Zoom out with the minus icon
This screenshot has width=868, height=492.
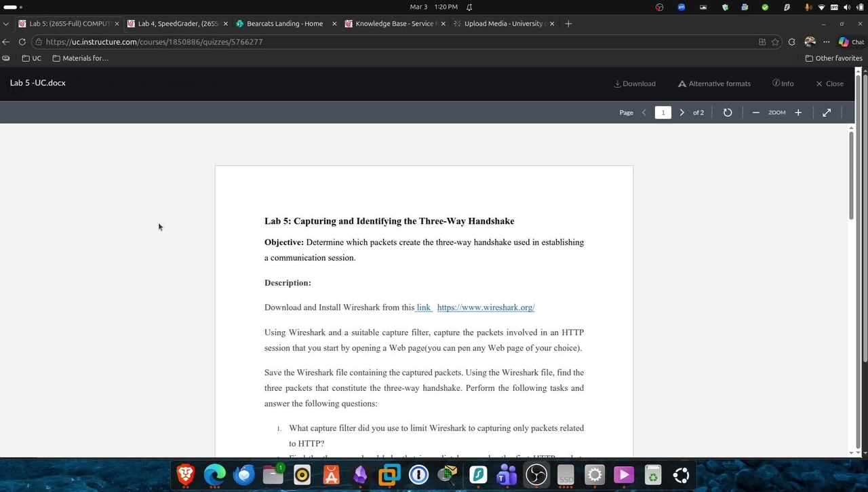(x=755, y=113)
